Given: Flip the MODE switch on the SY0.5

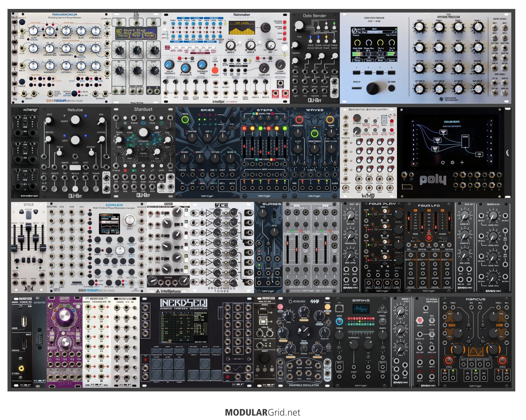Looking at the screenshot, I should [29, 215].
